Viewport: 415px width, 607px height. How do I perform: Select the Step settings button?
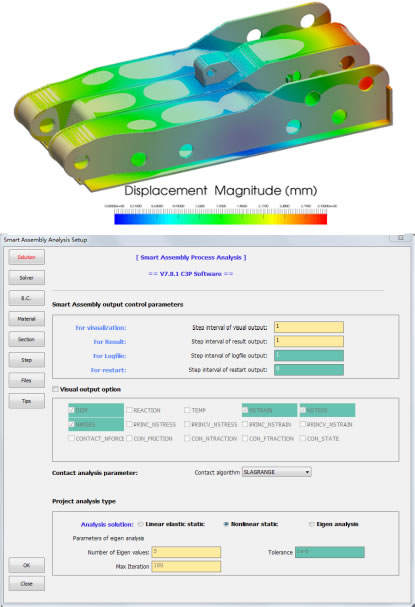pos(26,360)
